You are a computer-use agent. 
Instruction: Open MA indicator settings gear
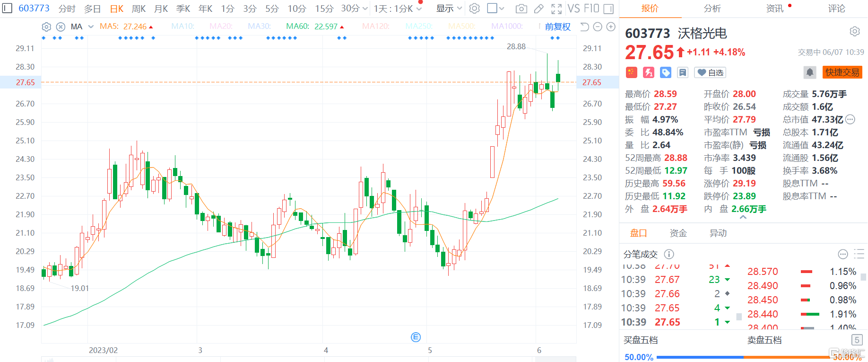pos(46,26)
